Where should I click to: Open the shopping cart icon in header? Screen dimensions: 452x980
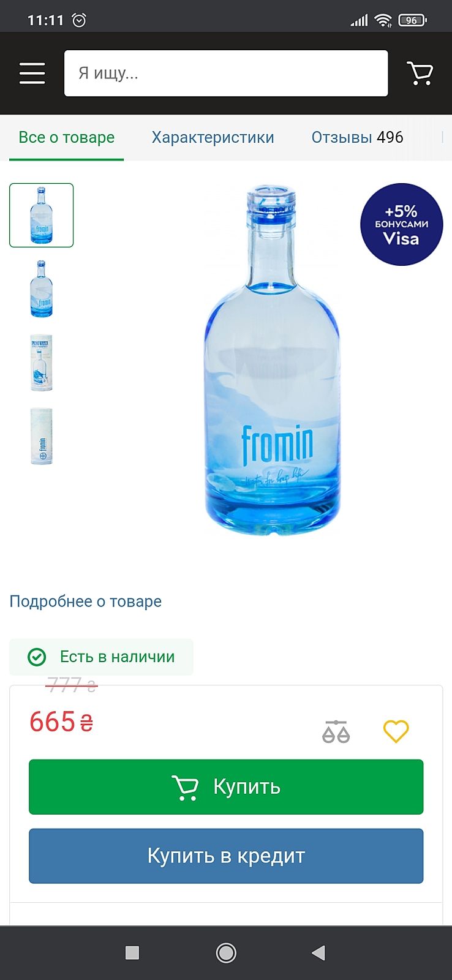[x=420, y=73]
